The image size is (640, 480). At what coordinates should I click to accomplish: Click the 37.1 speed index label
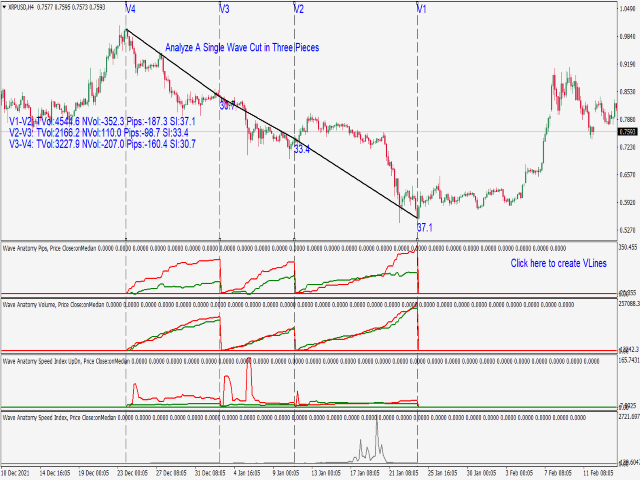[425, 228]
